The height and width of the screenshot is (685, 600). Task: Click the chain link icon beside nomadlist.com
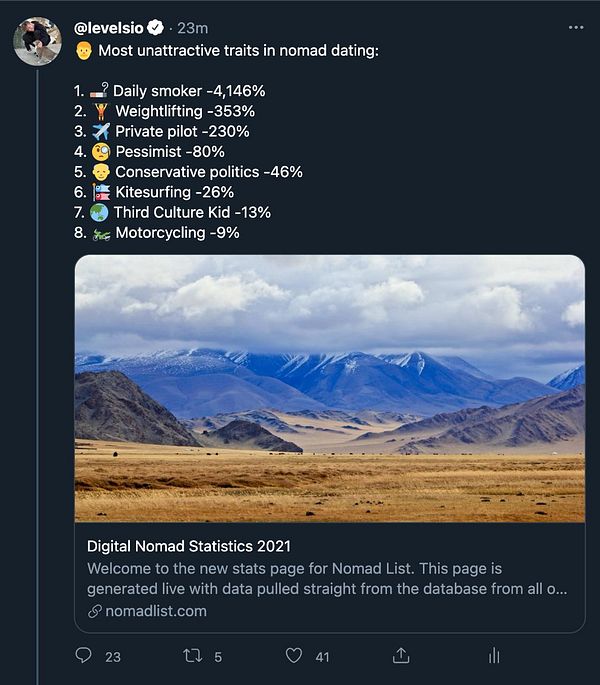(x=95, y=611)
